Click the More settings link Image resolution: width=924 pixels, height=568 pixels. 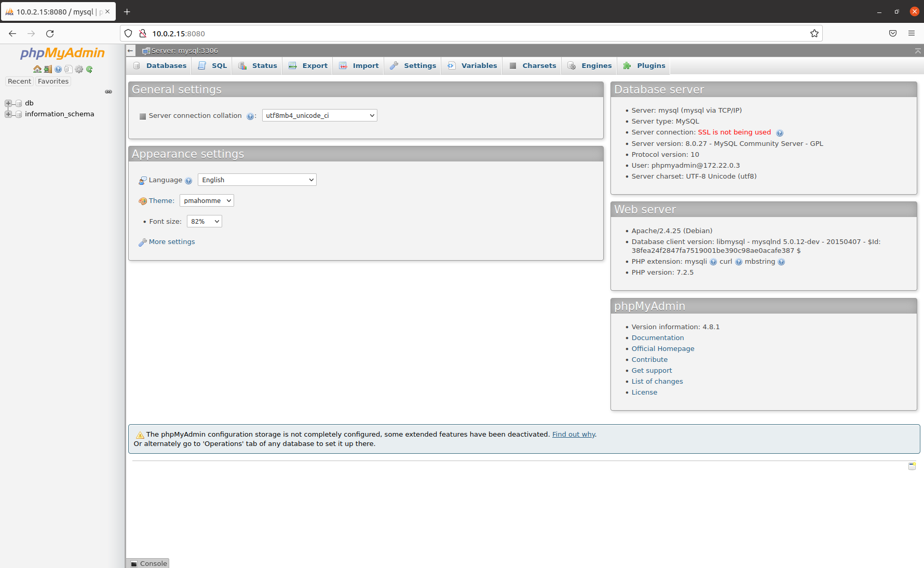click(172, 242)
